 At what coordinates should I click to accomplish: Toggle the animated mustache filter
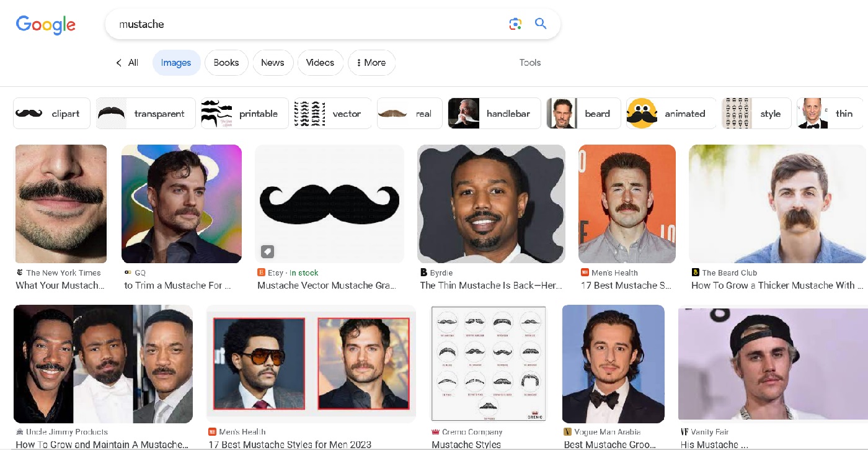670,113
